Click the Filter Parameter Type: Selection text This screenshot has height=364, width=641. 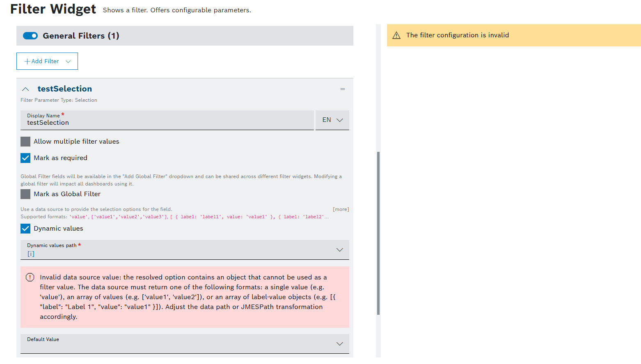(59, 100)
